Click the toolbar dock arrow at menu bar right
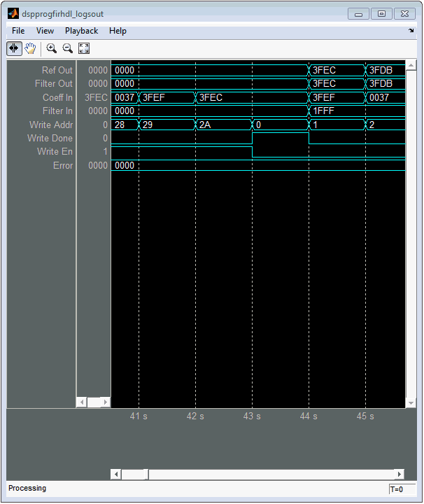The height and width of the screenshot is (504, 424). tap(411, 31)
